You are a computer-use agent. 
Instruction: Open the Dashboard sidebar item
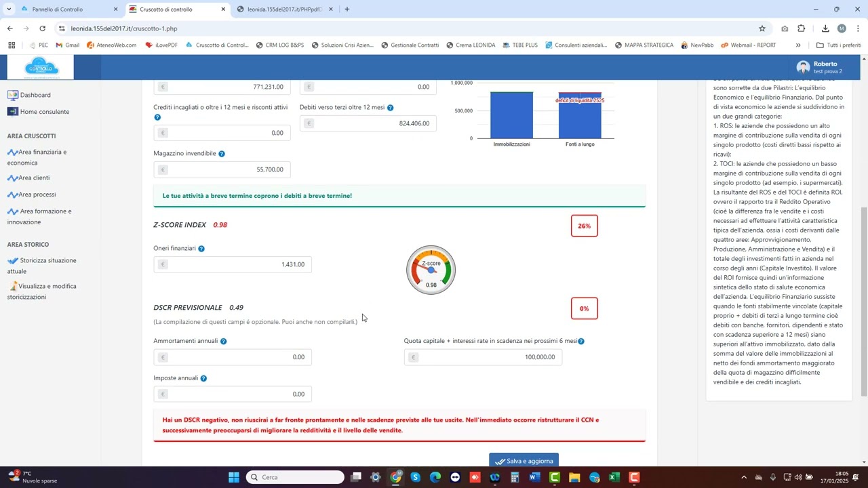click(35, 95)
